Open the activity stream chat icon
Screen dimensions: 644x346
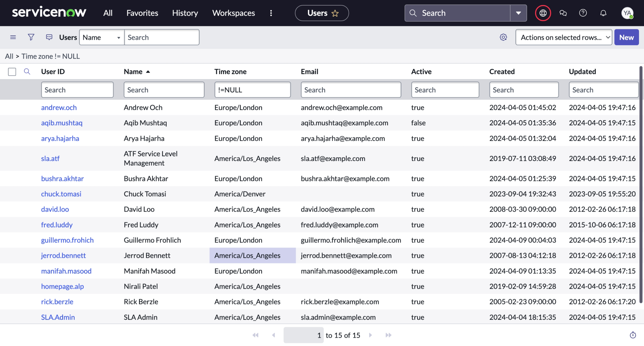pyautogui.click(x=49, y=37)
